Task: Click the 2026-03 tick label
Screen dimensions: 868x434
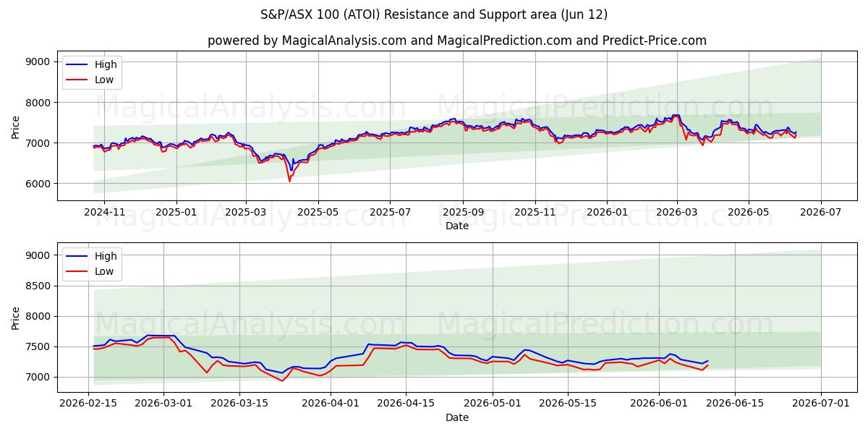Action: tap(677, 212)
